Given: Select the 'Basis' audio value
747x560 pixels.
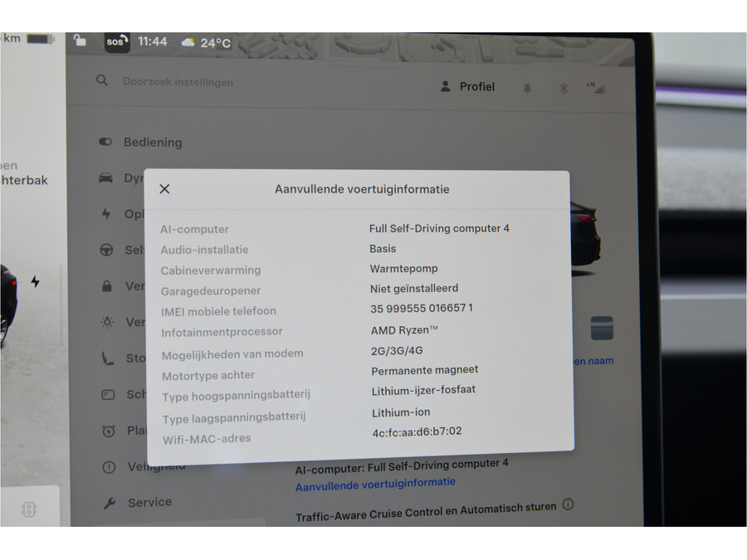Looking at the screenshot, I should 383,249.
